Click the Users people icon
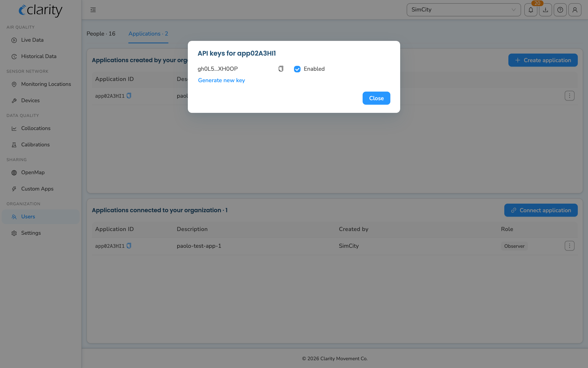The width and height of the screenshot is (588, 368). (14, 217)
